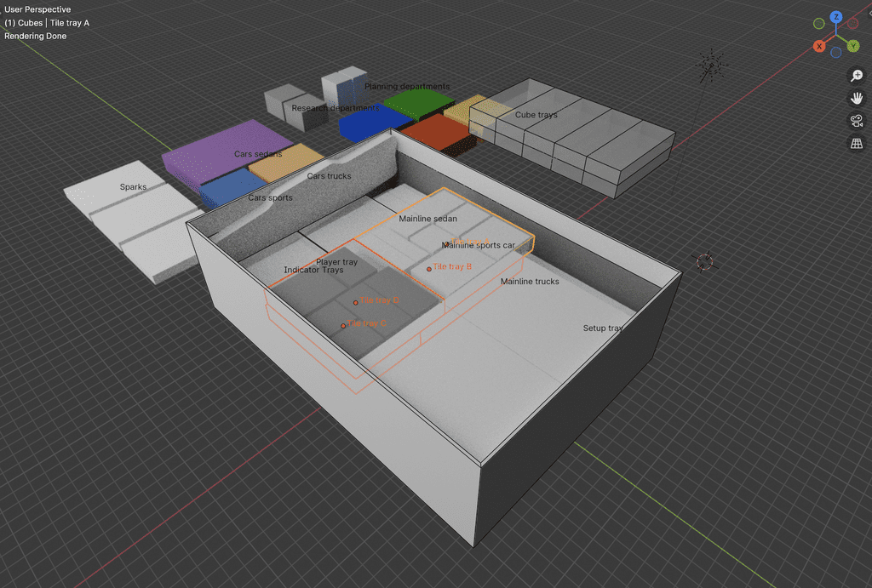
Task: Click the Zoom in/out viewport icon
Action: point(857,75)
